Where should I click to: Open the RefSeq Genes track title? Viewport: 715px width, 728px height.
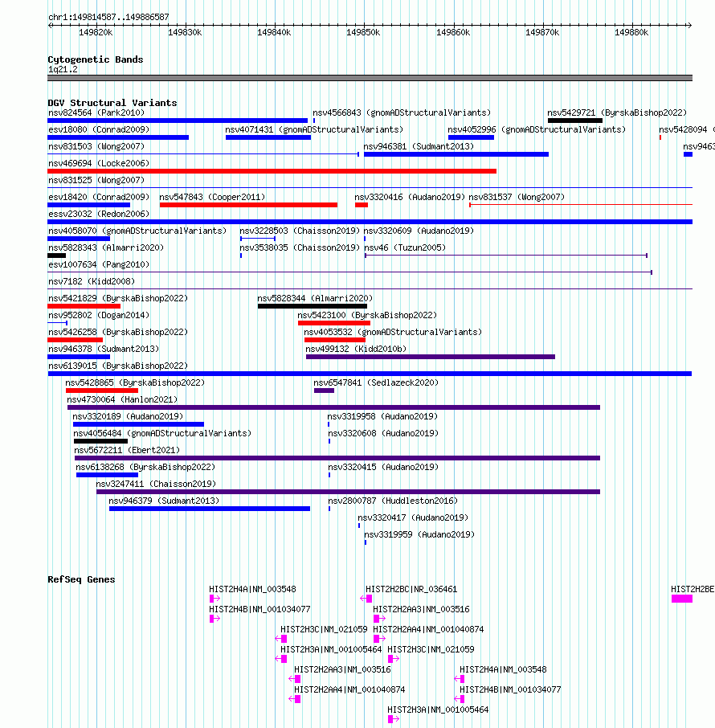(81, 579)
